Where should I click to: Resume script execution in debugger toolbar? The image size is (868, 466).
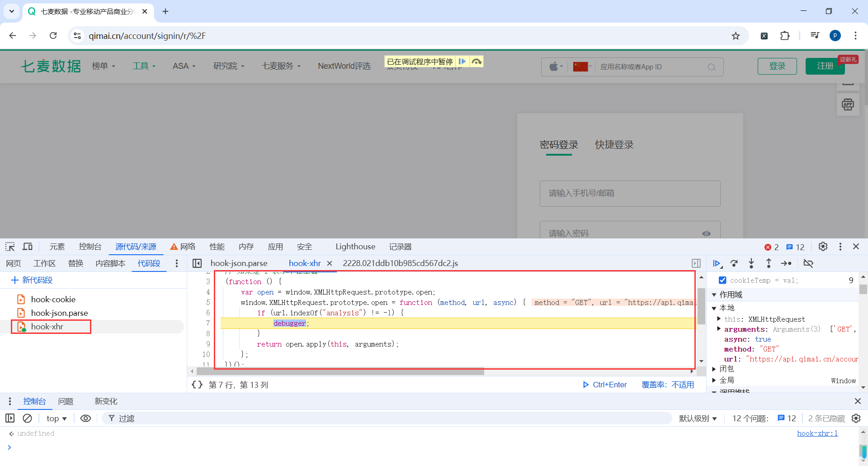[717, 263]
